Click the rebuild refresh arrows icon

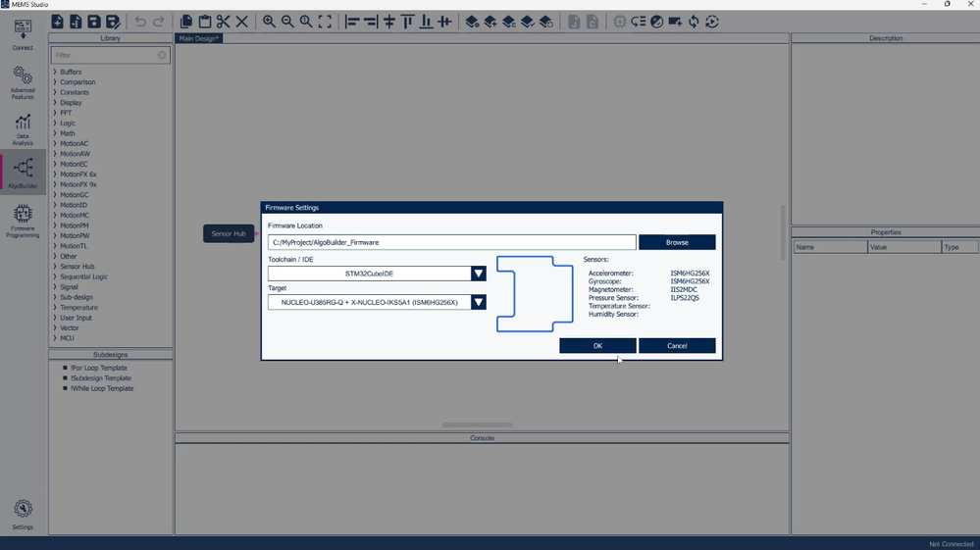coord(694,22)
